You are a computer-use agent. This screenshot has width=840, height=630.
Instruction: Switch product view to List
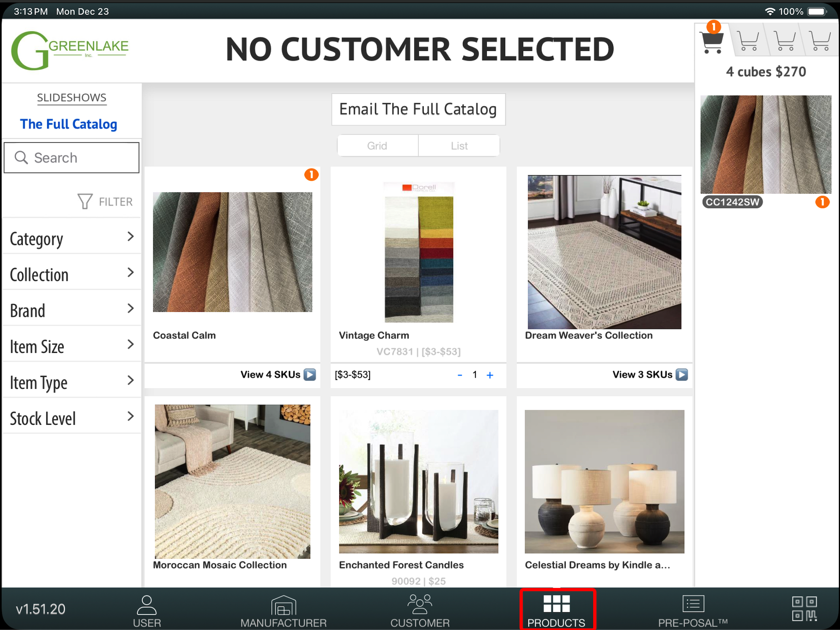click(459, 146)
